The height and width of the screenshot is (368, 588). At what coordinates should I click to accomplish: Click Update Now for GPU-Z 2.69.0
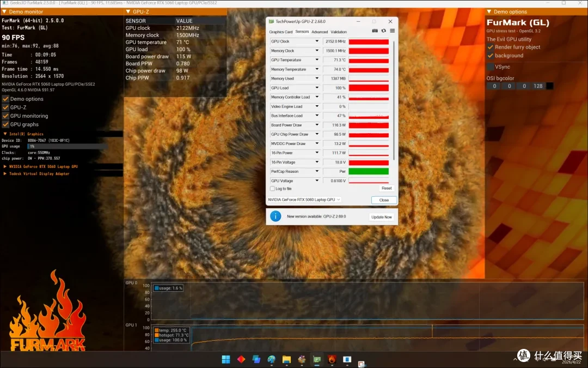381,217
